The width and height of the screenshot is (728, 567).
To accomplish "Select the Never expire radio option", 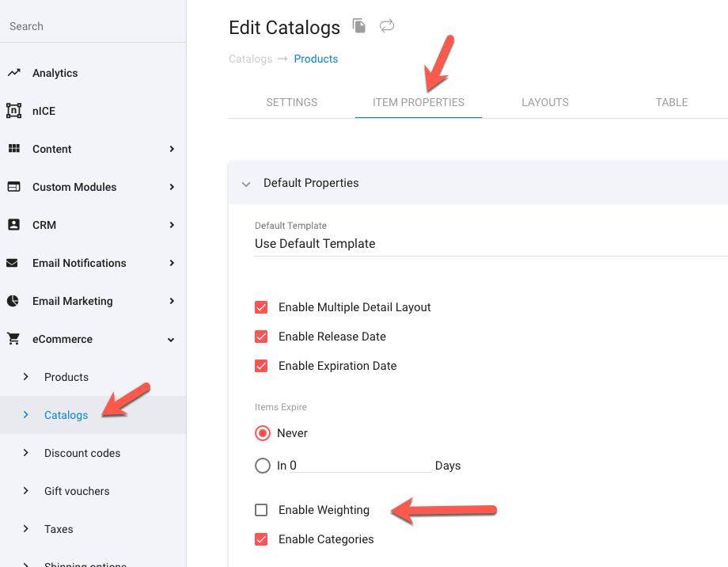I will click(263, 433).
